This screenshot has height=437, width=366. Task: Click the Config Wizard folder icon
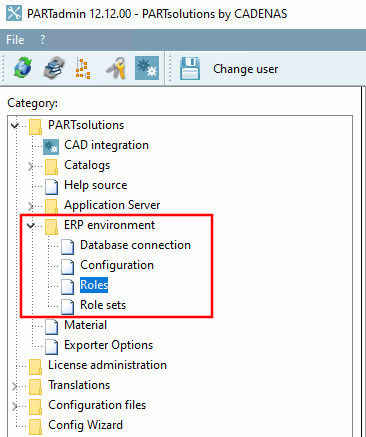(x=35, y=427)
